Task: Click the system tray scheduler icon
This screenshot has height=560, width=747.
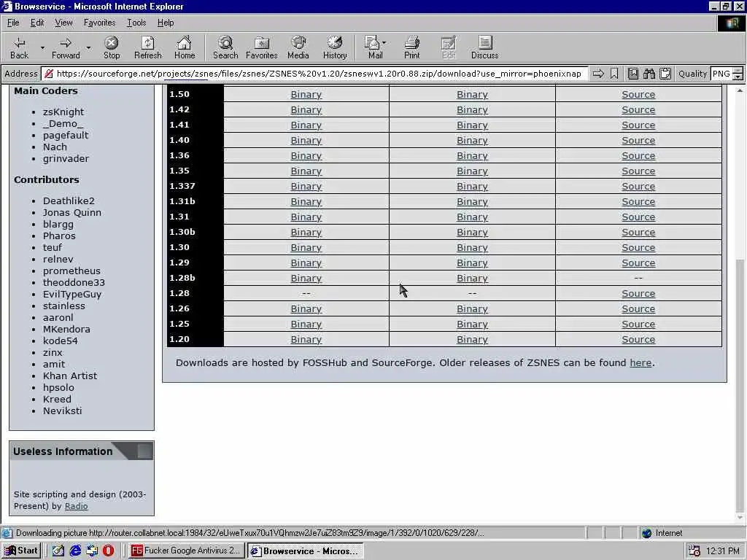Action: click(694, 551)
